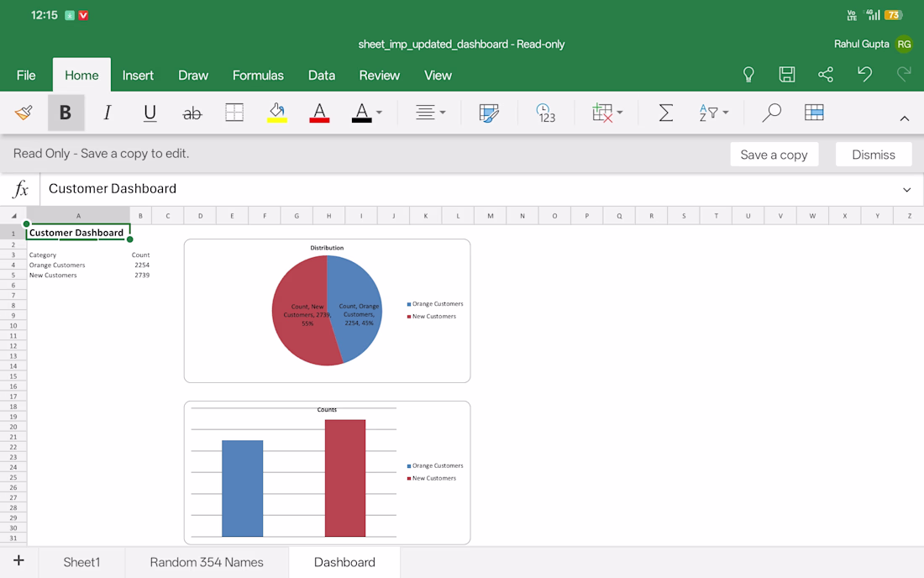Select column M header
This screenshot has height=578, width=924.
[491, 216]
